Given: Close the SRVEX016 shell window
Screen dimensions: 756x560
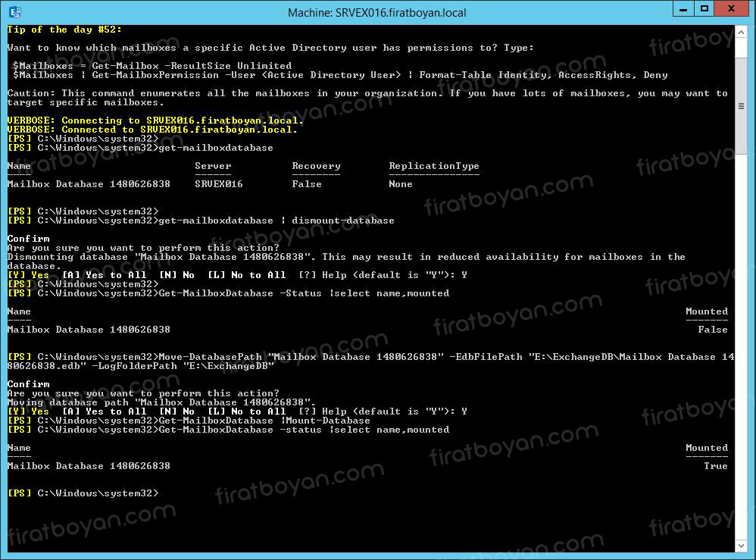Looking at the screenshot, I should [732, 9].
